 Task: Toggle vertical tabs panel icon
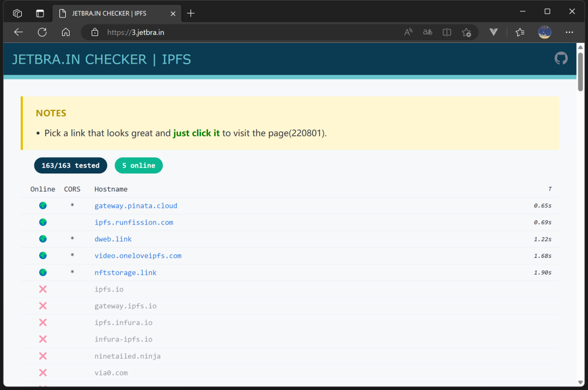[40, 14]
